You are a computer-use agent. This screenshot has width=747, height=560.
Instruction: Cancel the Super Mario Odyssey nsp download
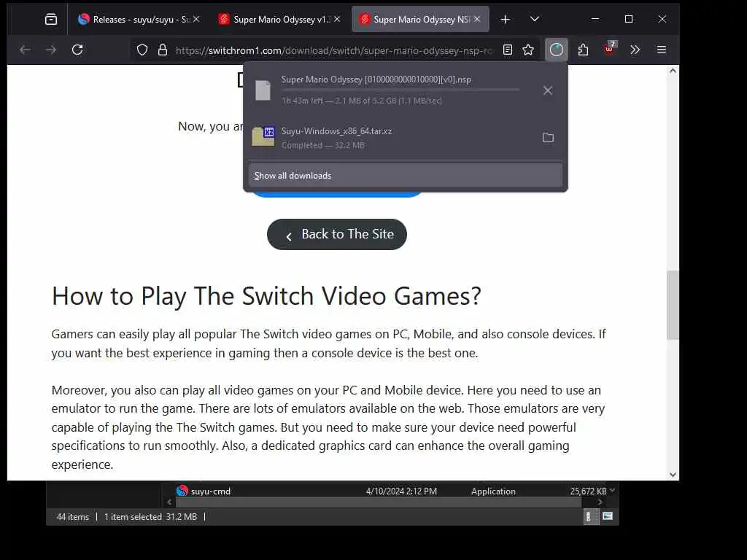point(548,90)
